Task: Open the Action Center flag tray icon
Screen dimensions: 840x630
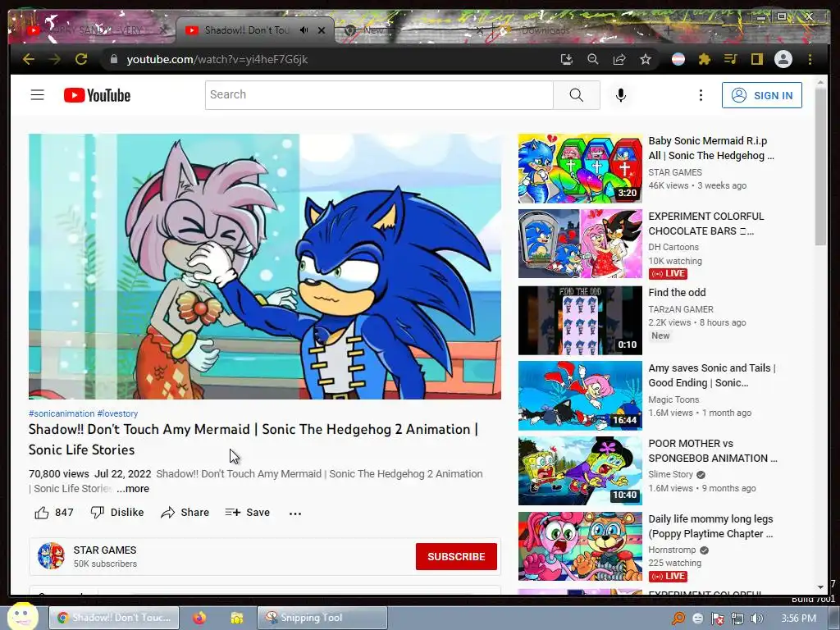Action: [x=717, y=619]
